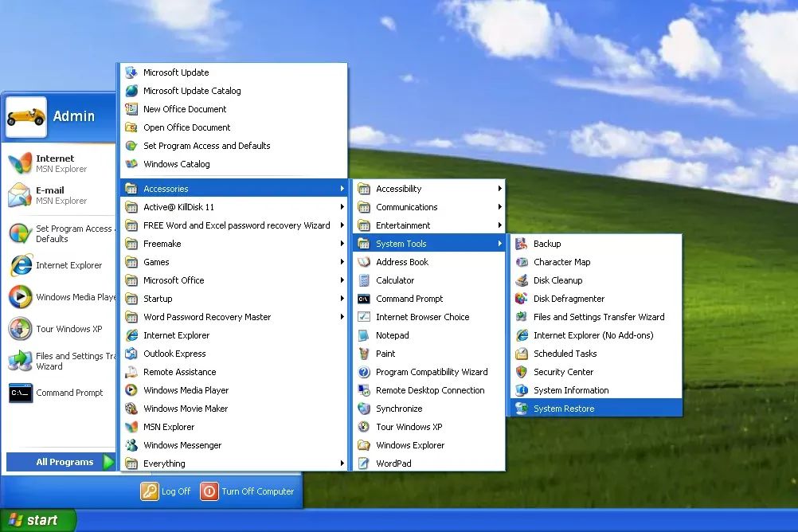The image size is (798, 532).
Task: Click 'Windows Media Player' in All Programs list
Action: tap(186, 390)
